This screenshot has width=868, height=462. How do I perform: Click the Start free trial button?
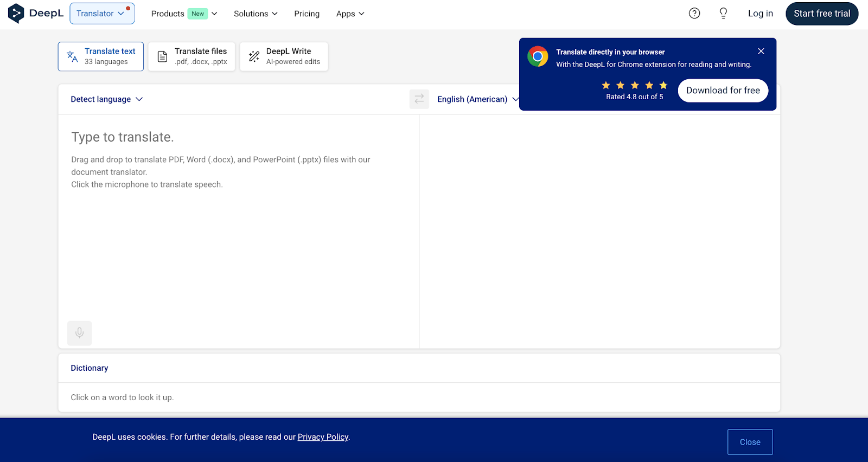click(822, 14)
